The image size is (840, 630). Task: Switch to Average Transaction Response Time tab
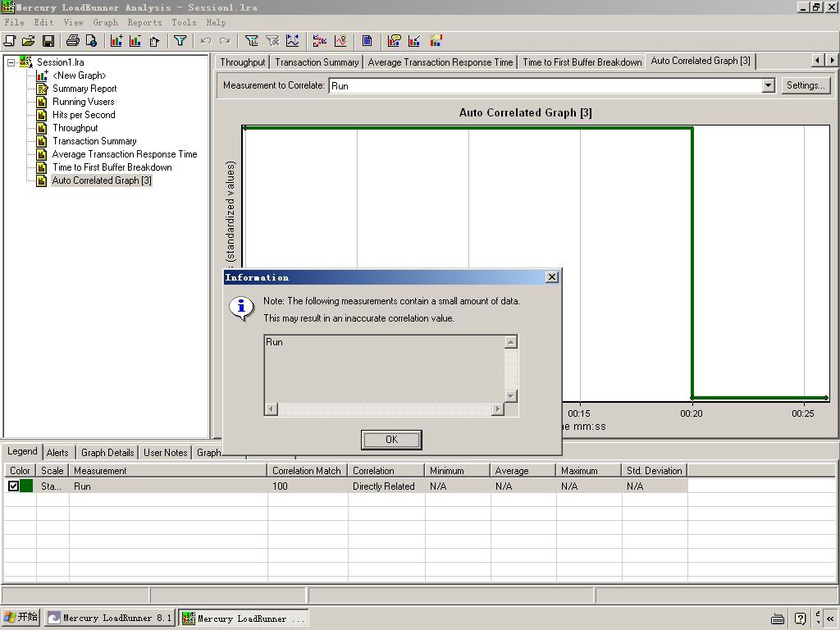click(x=441, y=62)
